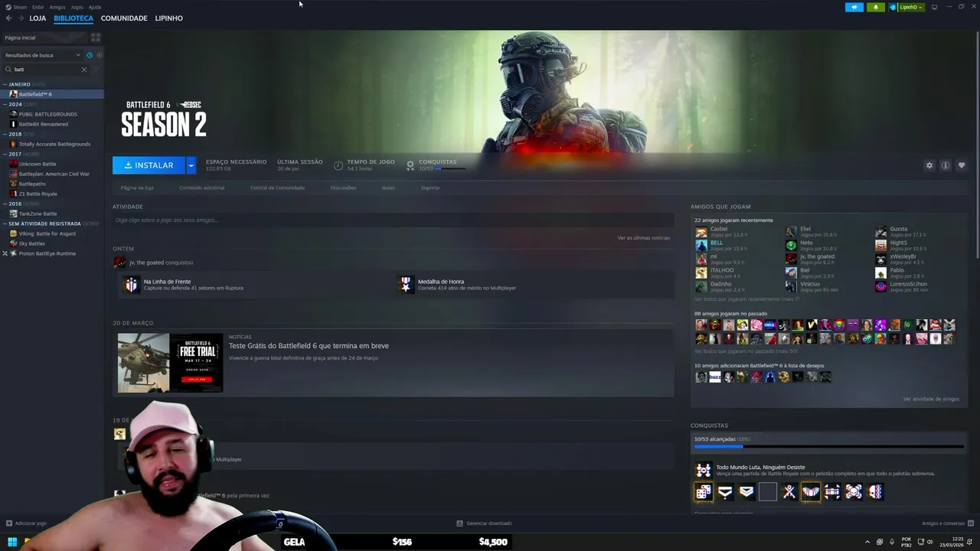Screen dimensions: 980x551
Task: Show game info icon
Action: click(946, 165)
